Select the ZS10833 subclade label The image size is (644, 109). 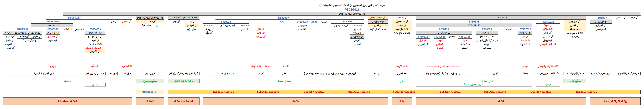tap(474, 22)
